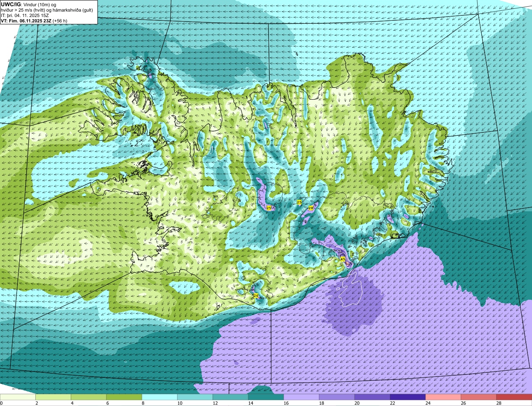Click the 2–4 m/s legend color box
The width and height of the screenshot is (532, 406).
point(53,397)
